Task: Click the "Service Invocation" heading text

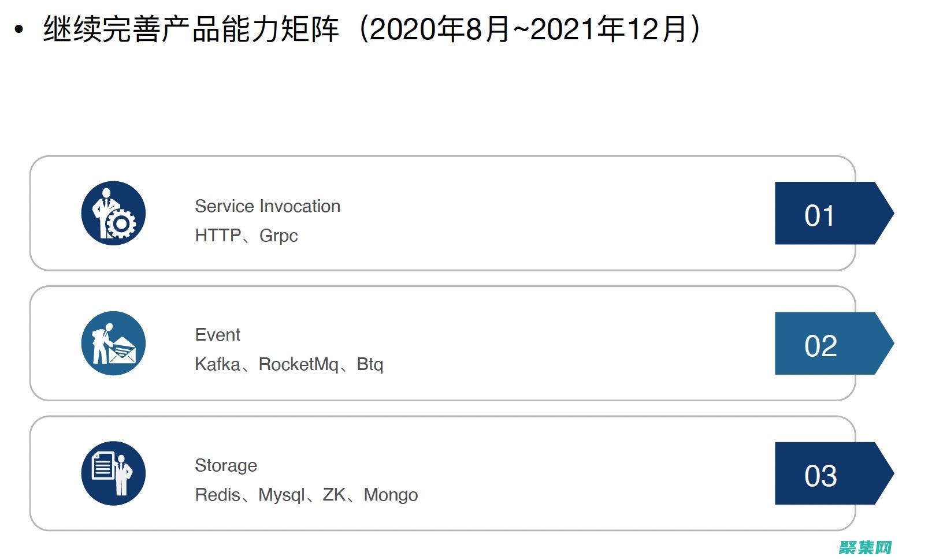Action: pos(268,206)
